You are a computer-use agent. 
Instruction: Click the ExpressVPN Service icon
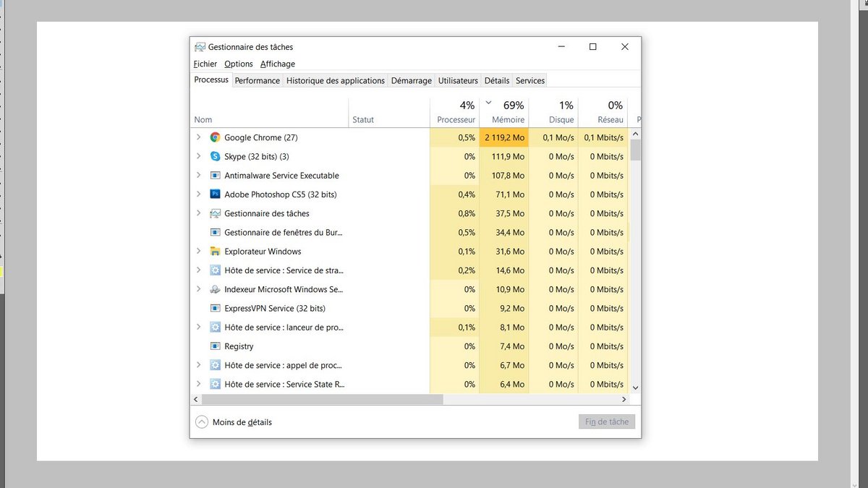[215, 308]
